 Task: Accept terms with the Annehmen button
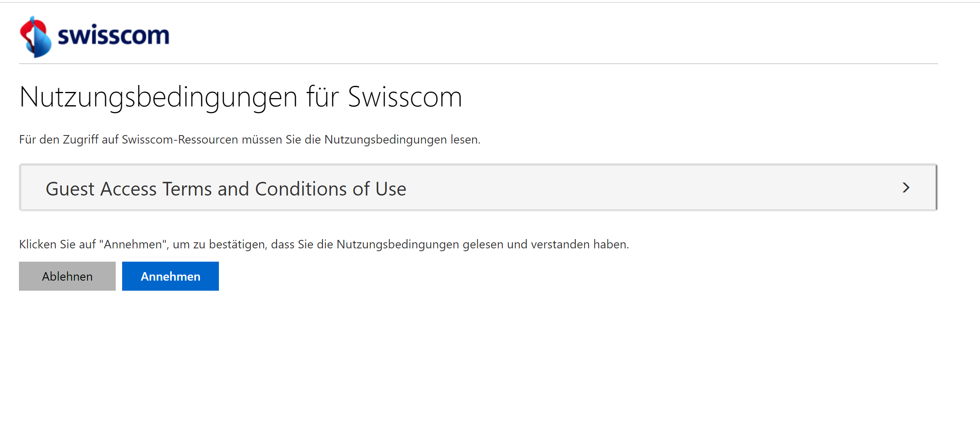(x=171, y=276)
